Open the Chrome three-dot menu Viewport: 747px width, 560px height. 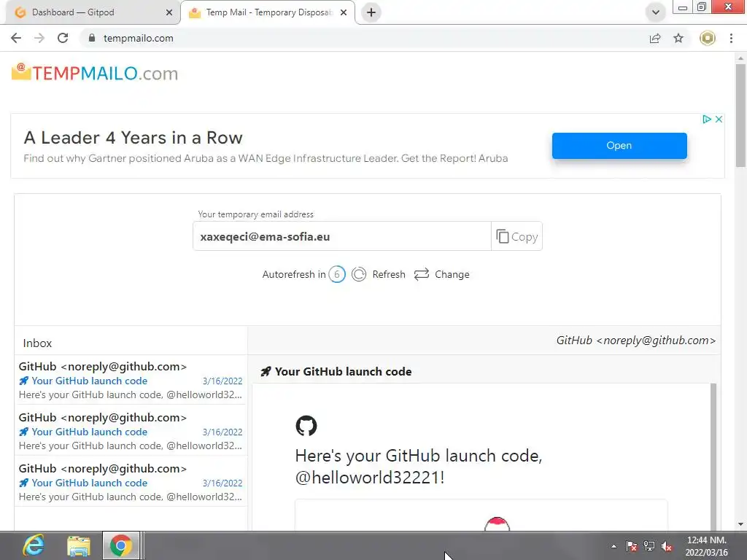click(x=731, y=38)
